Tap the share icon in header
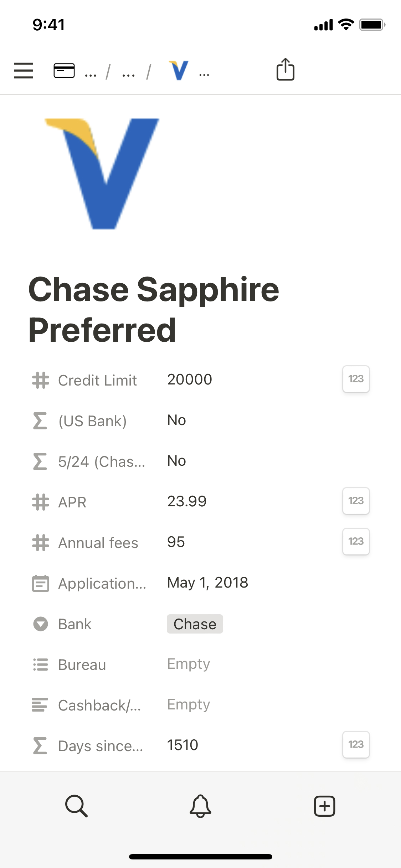 tap(286, 69)
